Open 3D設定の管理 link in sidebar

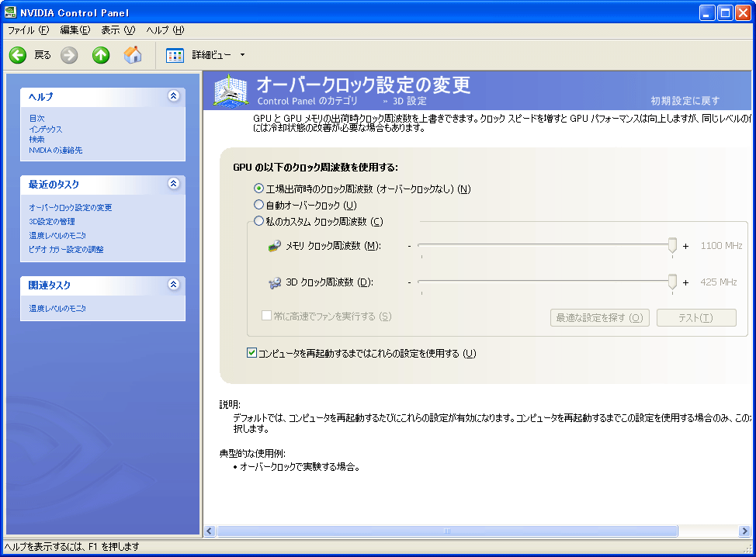(52, 222)
